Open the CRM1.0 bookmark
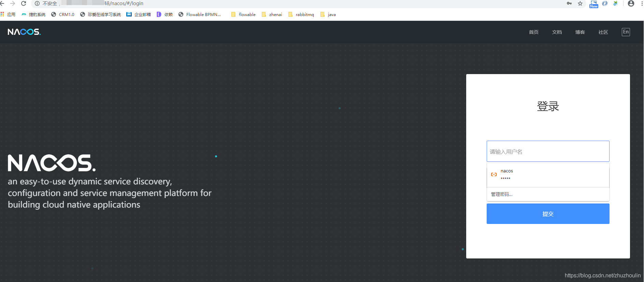The height and width of the screenshot is (282, 644). pyautogui.click(x=63, y=14)
